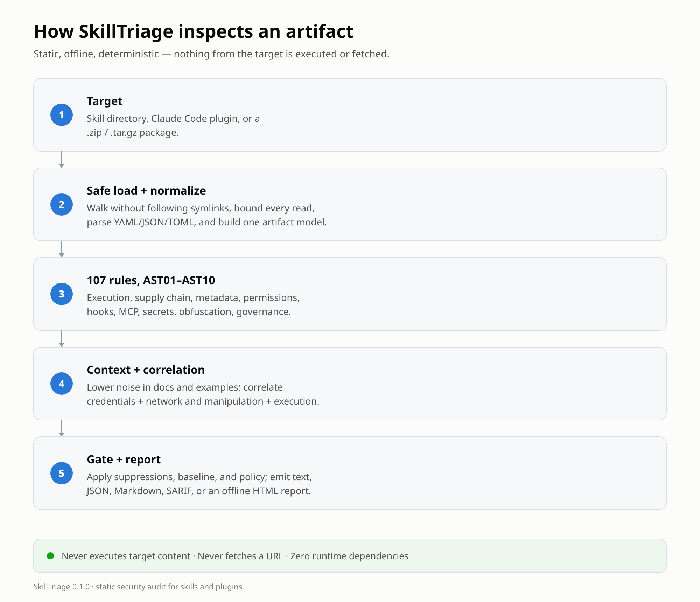Click the 'Walk without following symlinks' line
Viewport: 700px width, 602px height.
[x=201, y=208]
